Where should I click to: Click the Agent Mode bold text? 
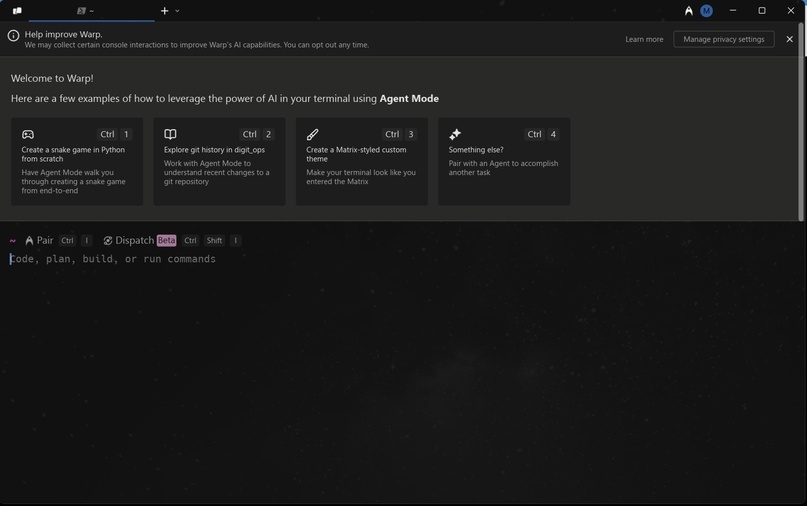click(x=409, y=98)
